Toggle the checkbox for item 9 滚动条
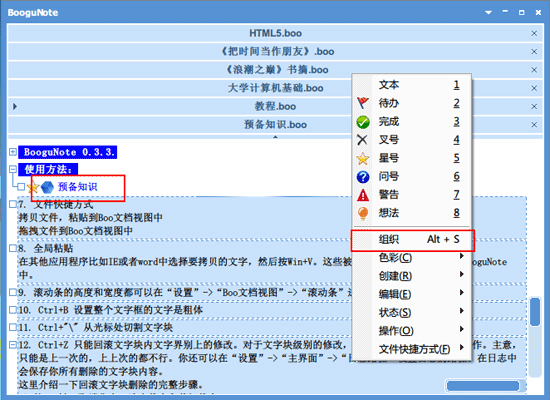Viewport: 550px width, 400px height. (13, 292)
